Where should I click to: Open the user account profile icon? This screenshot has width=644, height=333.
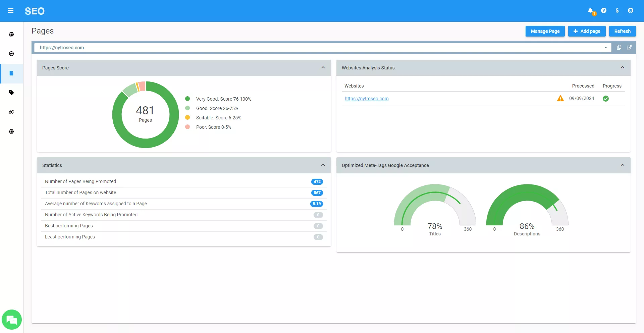[631, 11]
